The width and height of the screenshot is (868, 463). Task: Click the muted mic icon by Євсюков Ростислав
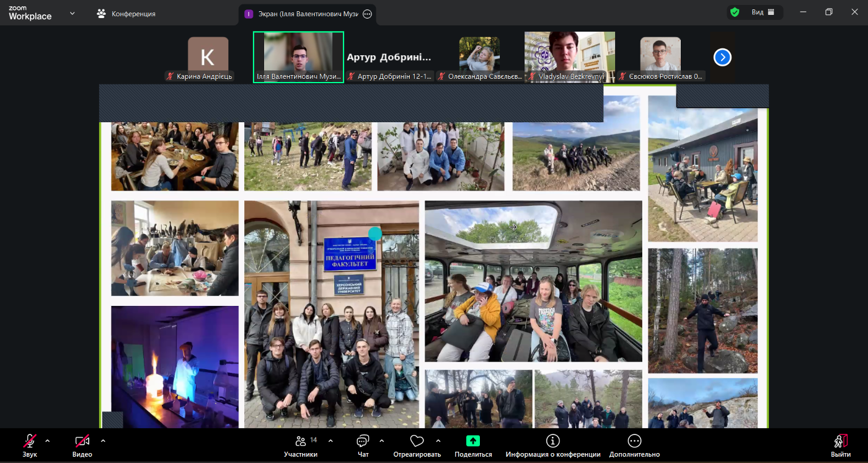[x=623, y=76]
